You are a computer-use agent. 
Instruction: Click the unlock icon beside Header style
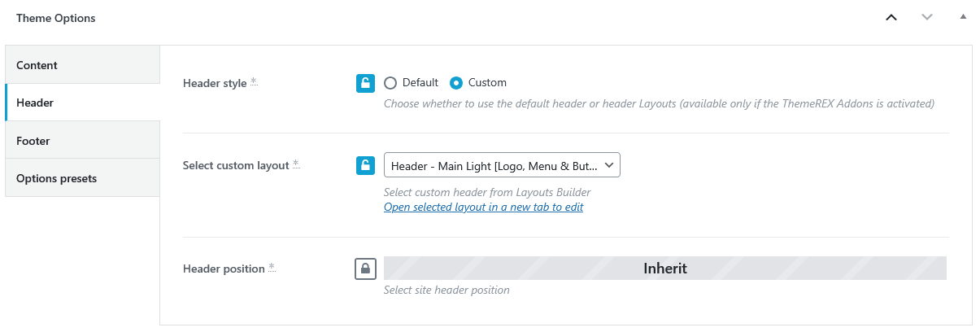tap(365, 83)
